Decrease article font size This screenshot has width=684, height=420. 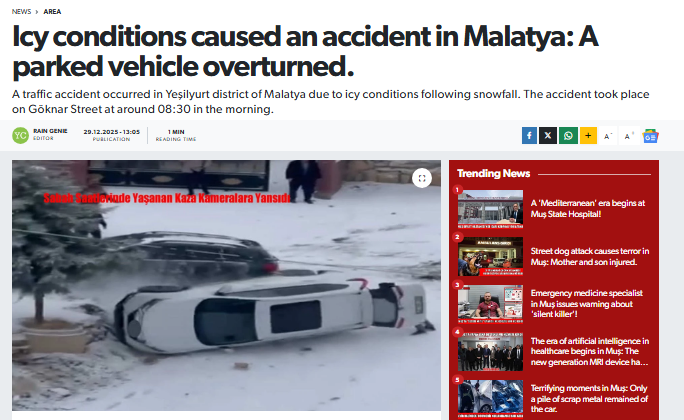coord(608,136)
